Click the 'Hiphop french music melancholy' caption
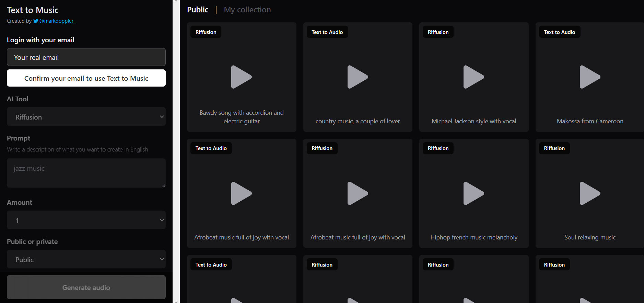The image size is (644, 303). click(474, 237)
